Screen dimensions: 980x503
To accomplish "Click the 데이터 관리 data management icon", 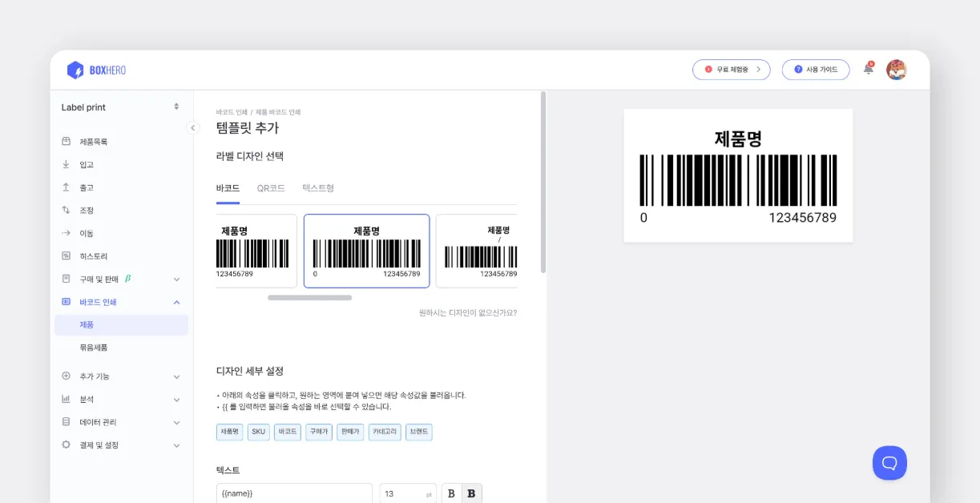I will click(x=65, y=422).
